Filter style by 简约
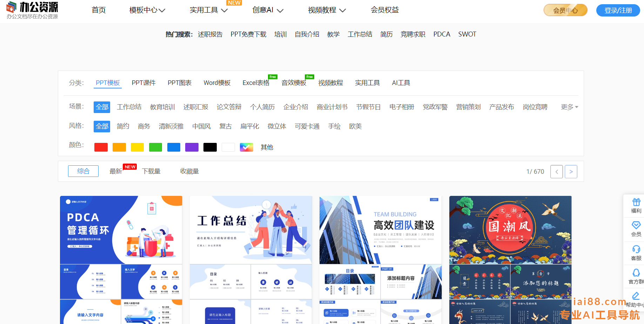The width and height of the screenshot is (644, 324). tap(123, 126)
